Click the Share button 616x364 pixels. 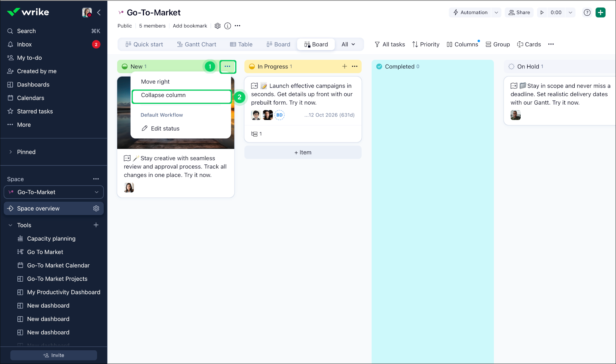519,12
